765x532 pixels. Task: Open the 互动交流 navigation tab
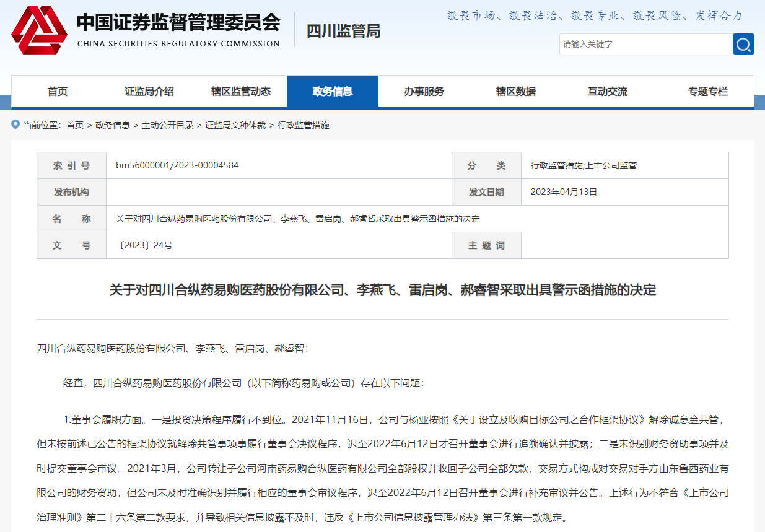(x=608, y=92)
